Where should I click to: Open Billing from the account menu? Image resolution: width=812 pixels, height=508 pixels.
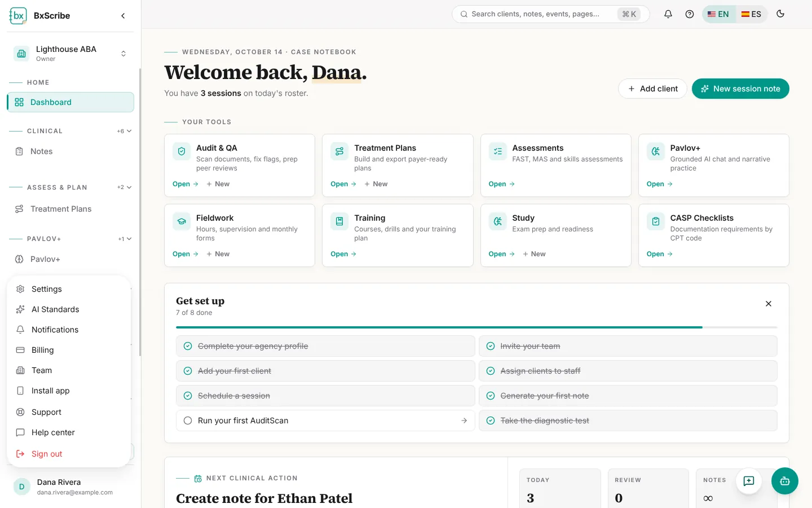click(x=69, y=350)
